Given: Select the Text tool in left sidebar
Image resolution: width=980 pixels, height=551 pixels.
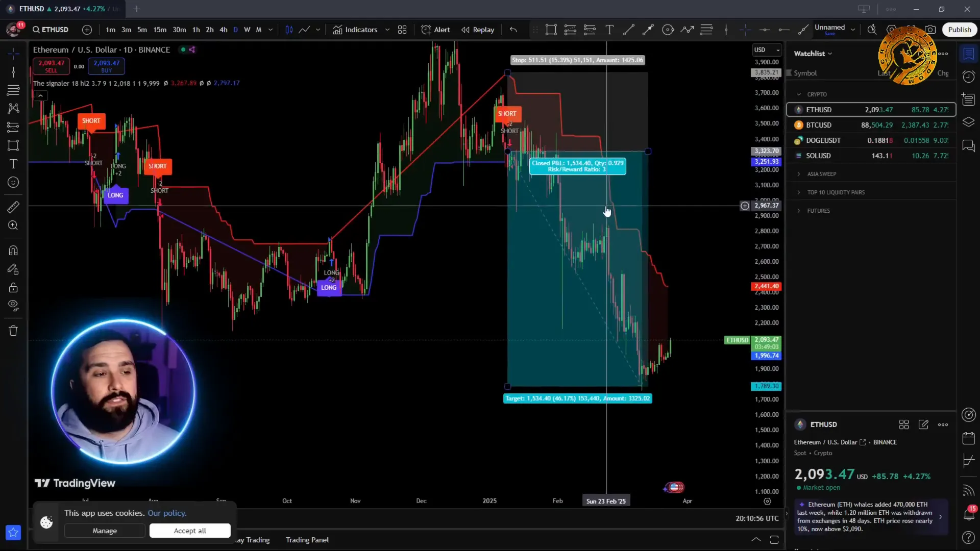Looking at the screenshot, I should tap(13, 164).
